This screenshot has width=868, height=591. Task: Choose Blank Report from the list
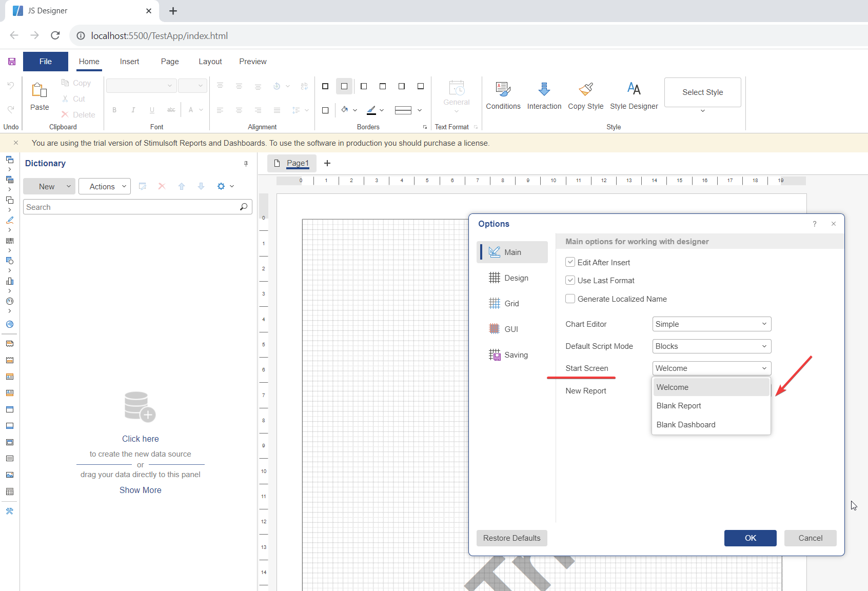711,406
